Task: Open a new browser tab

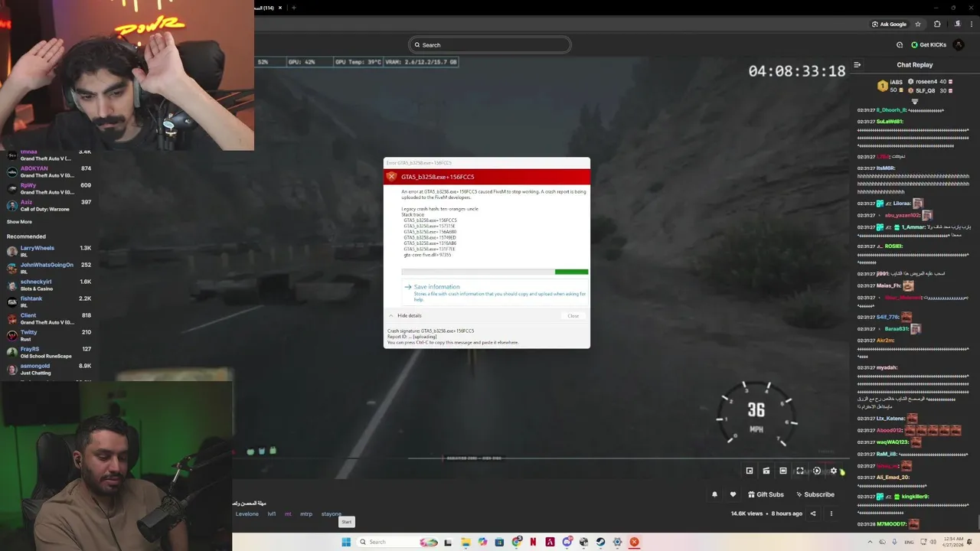Action: (x=294, y=8)
